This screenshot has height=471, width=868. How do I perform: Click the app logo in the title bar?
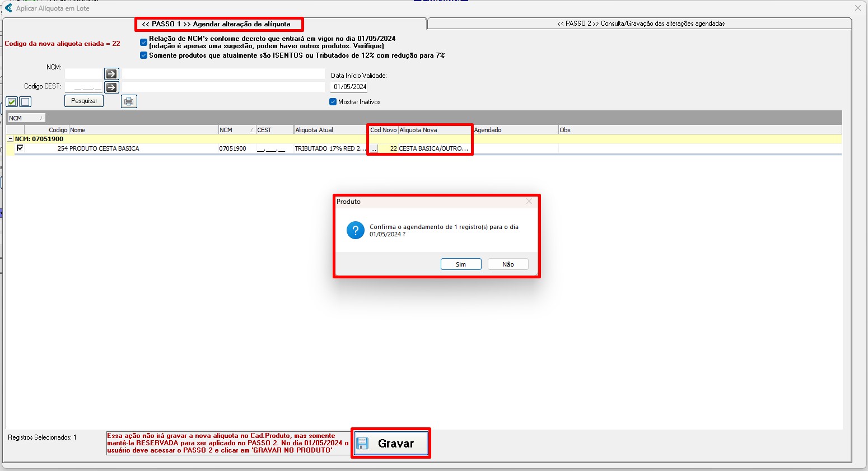8,8
